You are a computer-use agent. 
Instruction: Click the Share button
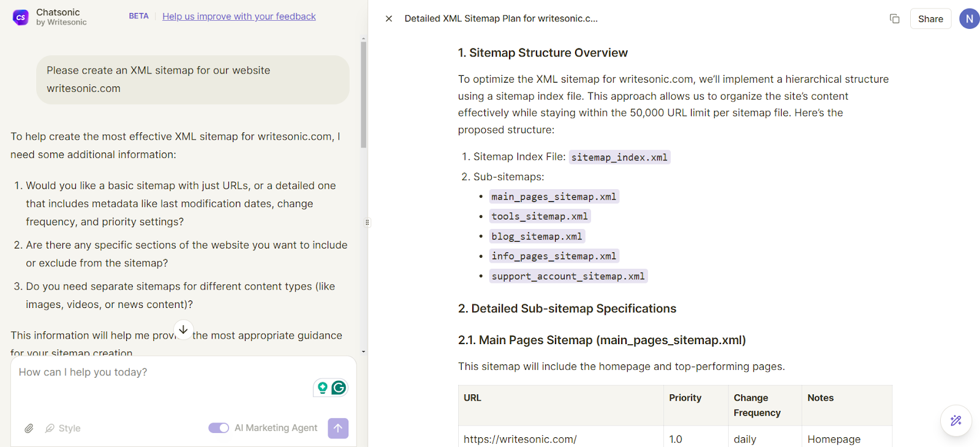pos(930,19)
